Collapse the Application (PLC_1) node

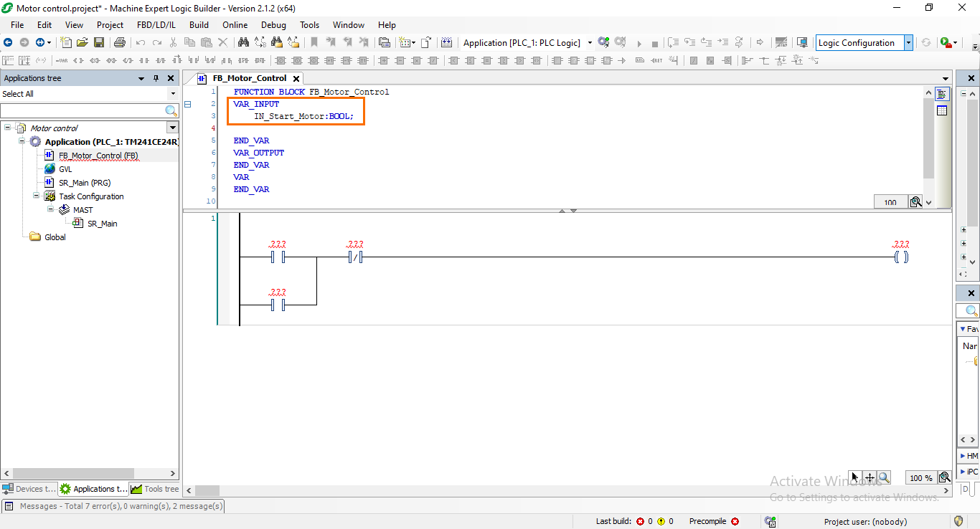point(22,141)
